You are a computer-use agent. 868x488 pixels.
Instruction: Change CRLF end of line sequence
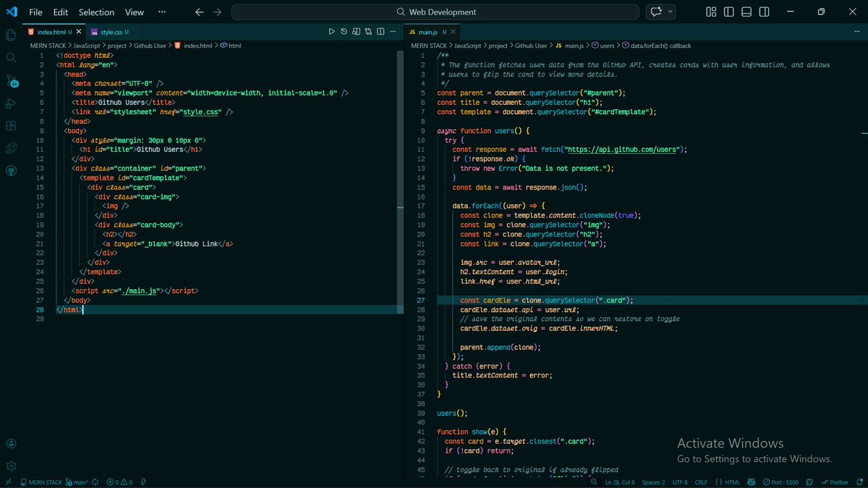pyautogui.click(x=702, y=481)
